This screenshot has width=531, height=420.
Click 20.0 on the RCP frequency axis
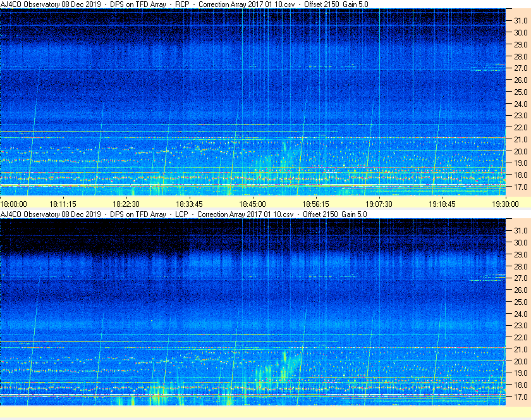tap(521, 151)
